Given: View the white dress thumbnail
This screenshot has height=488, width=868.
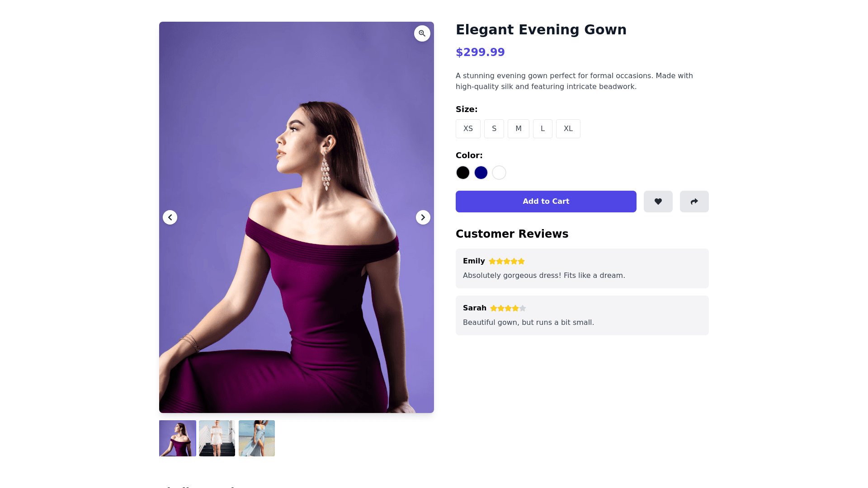Looking at the screenshot, I should (217, 438).
